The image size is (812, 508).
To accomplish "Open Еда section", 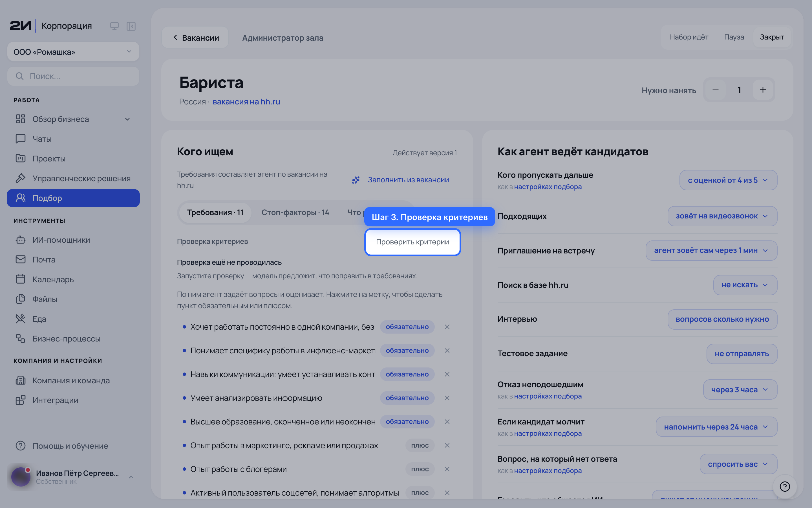I will (x=73, y=319).
